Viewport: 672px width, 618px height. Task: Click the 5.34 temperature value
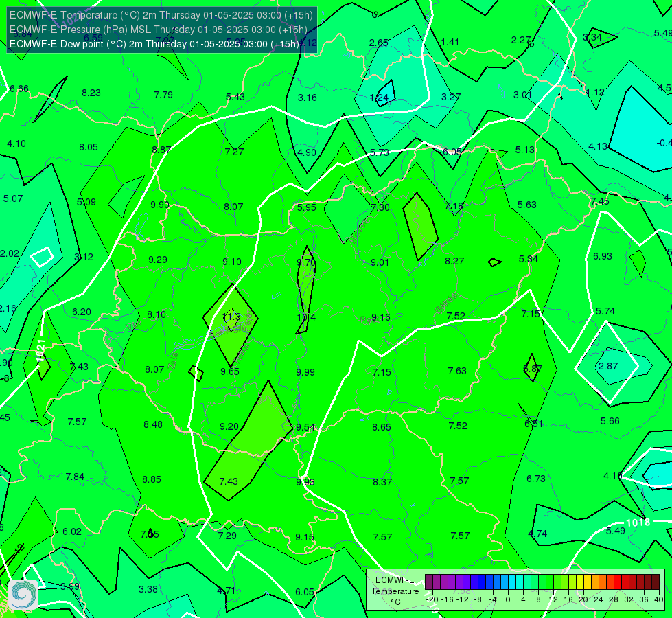[529, 259]
